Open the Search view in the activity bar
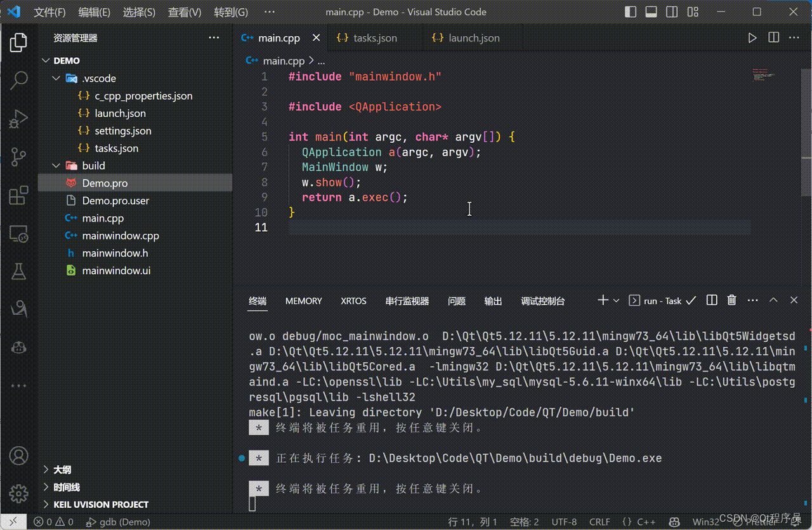The image size is (812, 530). tap(18, 81)
